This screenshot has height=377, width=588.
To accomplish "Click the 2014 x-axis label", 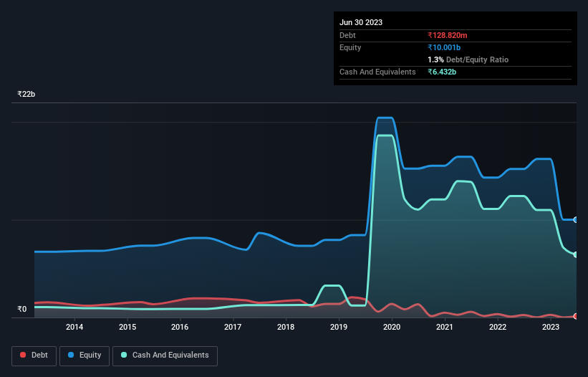I will click(74, 327).
